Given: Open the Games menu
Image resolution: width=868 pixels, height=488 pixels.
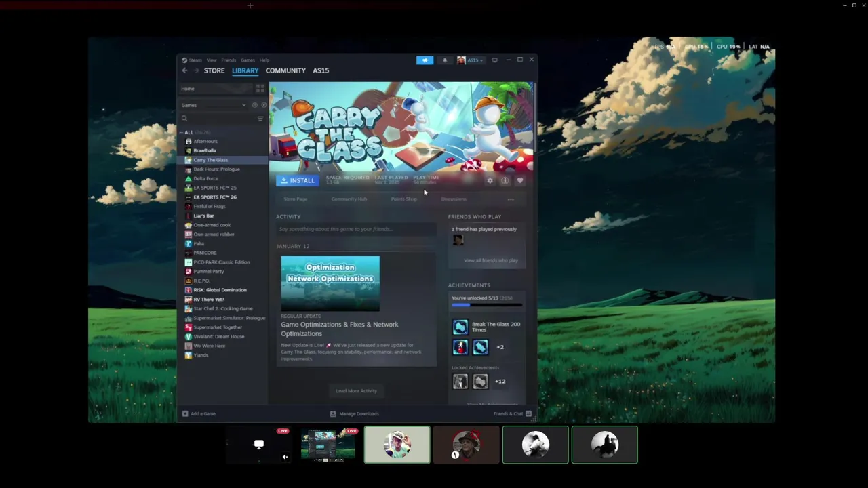Looking at the screenshot, I should pos(248,60).
